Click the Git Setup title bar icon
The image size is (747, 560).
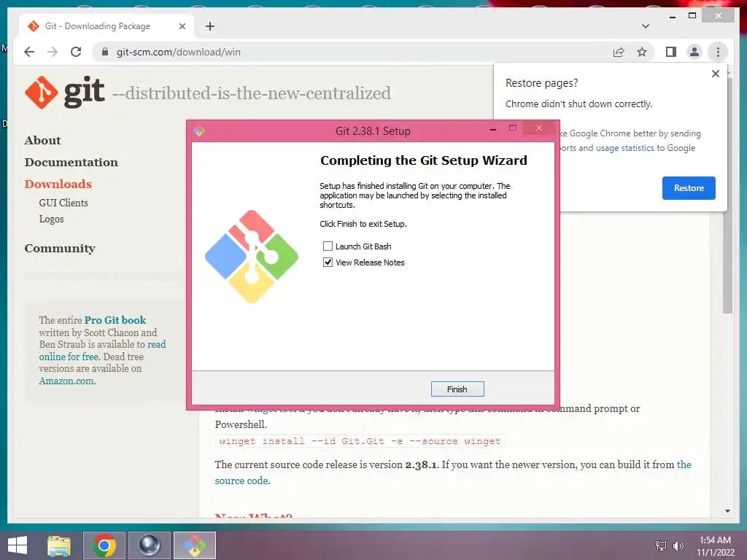(199, 131)
